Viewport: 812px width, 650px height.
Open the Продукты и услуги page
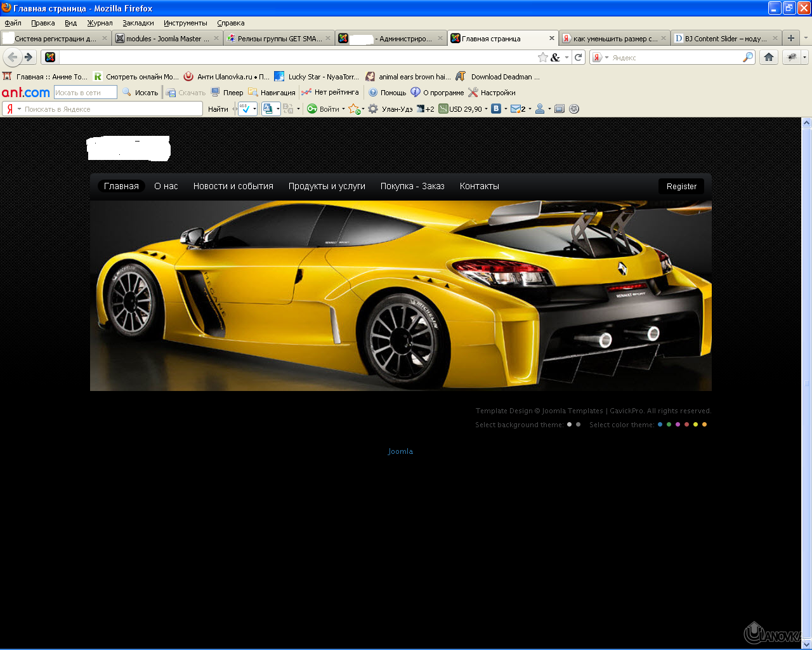(327, 187)
